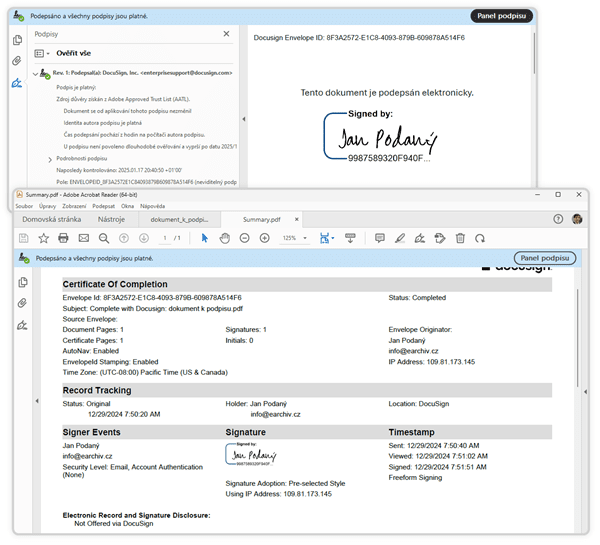Open the fit page options icon
The width and height of the screenshot is (600, 545).
326,238
